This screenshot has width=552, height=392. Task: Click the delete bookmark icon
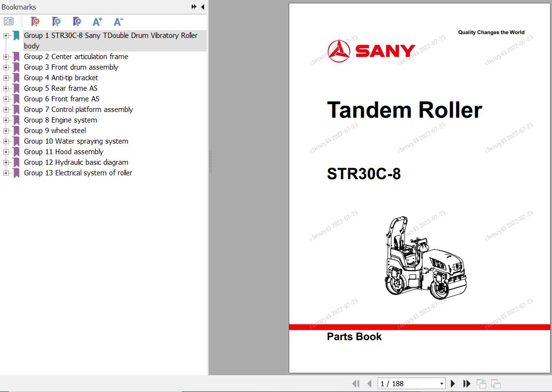pyautogui.click(x=35, y=22)
